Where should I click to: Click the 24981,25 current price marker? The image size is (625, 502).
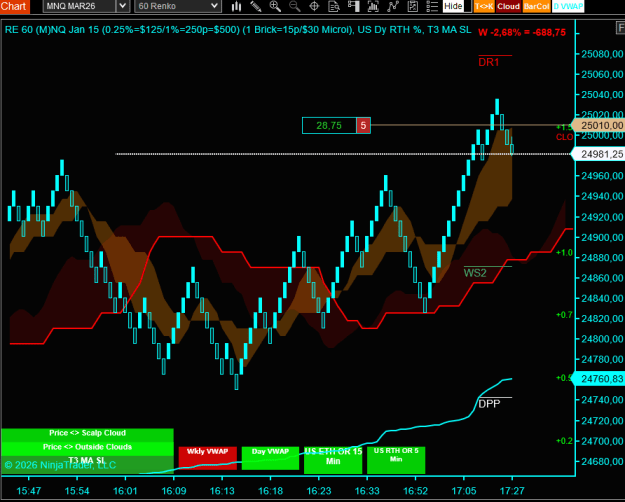tap(598, 154)
